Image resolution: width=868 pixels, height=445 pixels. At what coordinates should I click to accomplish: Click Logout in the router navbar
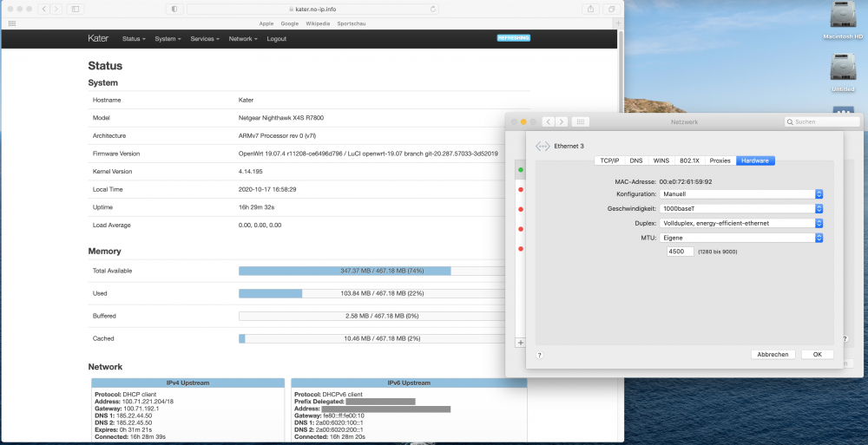[x=276, y=39]
